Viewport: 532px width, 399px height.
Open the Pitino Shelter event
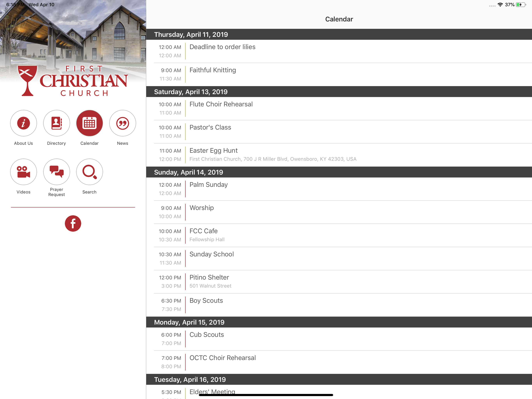coord(339,282)
